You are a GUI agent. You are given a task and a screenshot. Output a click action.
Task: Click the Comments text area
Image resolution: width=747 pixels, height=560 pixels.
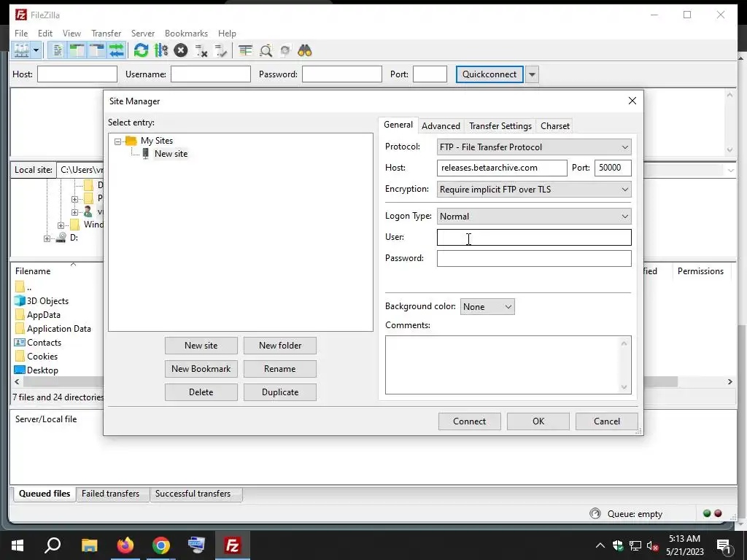[x=508, y=365]
